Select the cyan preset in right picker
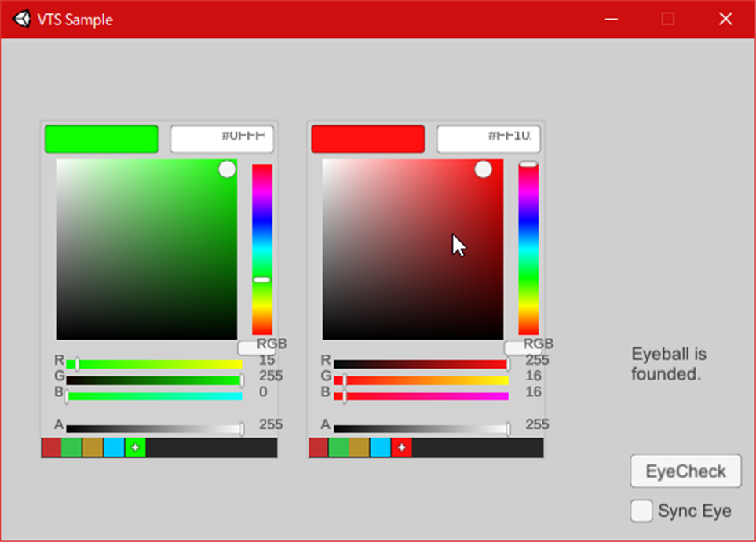Image resolution: width=756 pixels, height=542 pixels. coord(381,448)
